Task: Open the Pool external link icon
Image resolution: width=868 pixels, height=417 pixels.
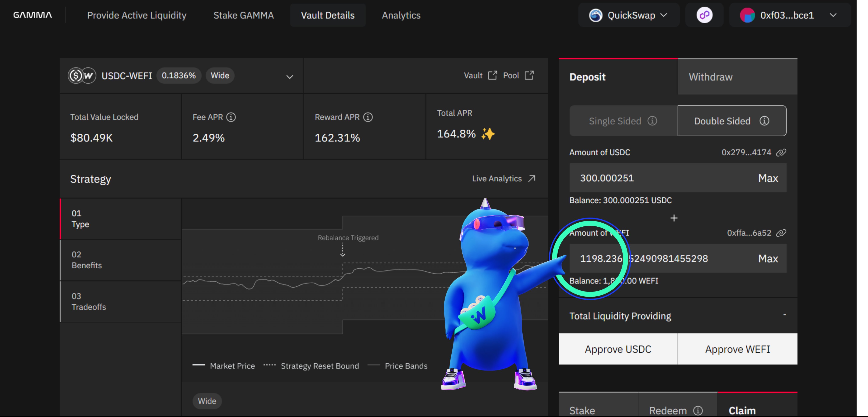Action: [x=529, y=75]
